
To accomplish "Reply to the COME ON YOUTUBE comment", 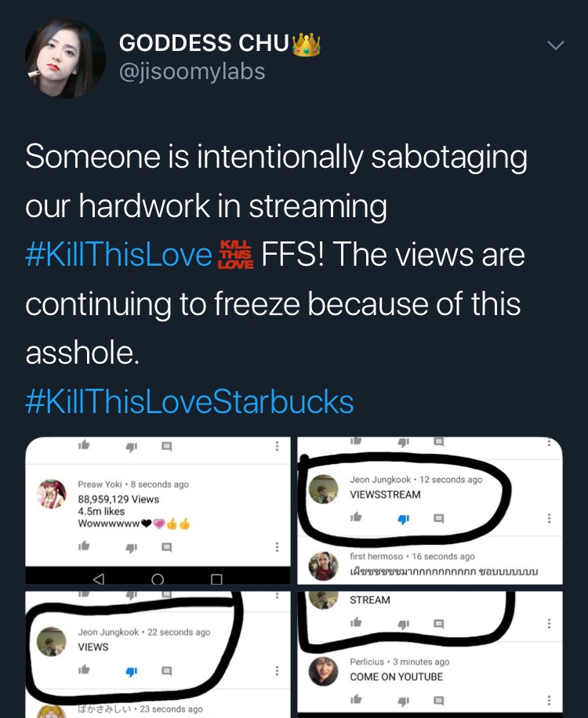I will (439, 700).
